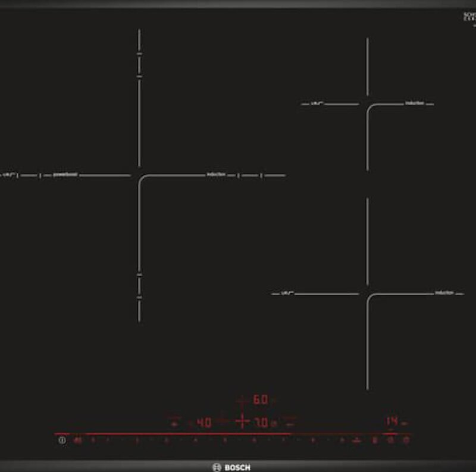Select the upper cross zone marker near 6.0
The height and width of the screenshot is (472, 476).
242,400
